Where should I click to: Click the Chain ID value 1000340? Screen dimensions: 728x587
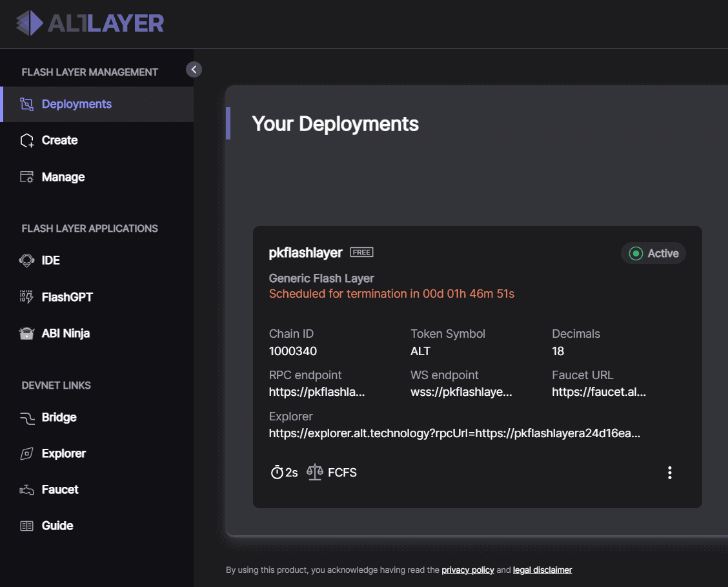click(x=293, y=351)
